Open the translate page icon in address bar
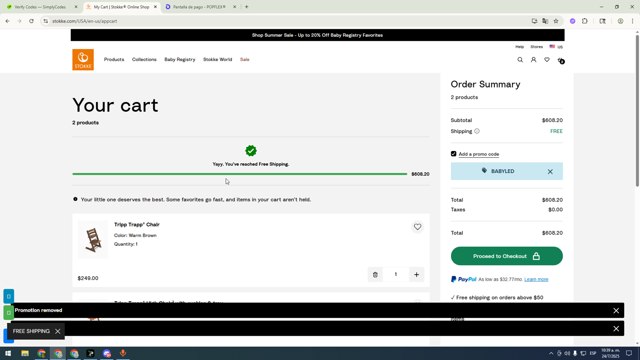 pyautogui.click(x=545, y=21)
